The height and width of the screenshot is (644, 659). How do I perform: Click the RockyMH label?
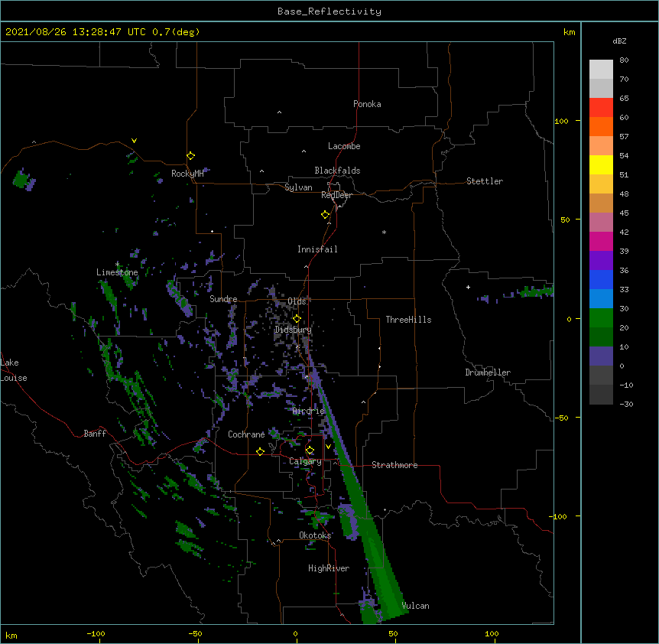point(187,173)
